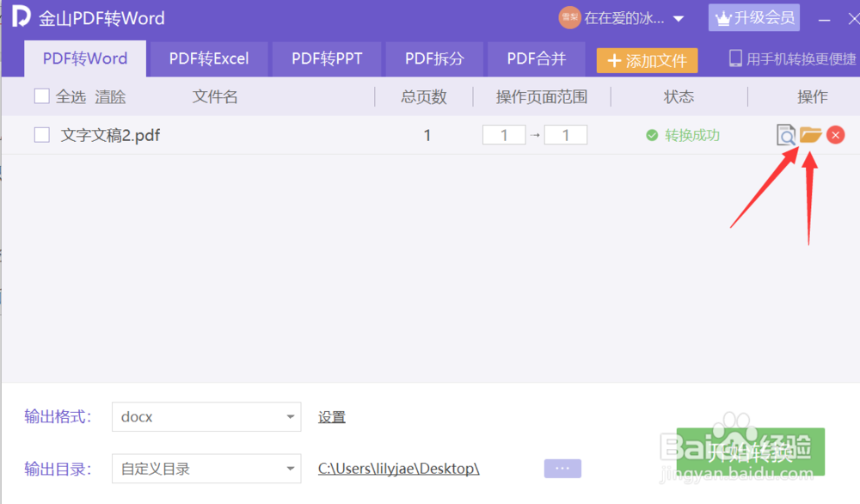Remove 文字文稿2.pdf using the red X icon
The height and width of the screenshot is (504, 860).
point(835,135)
